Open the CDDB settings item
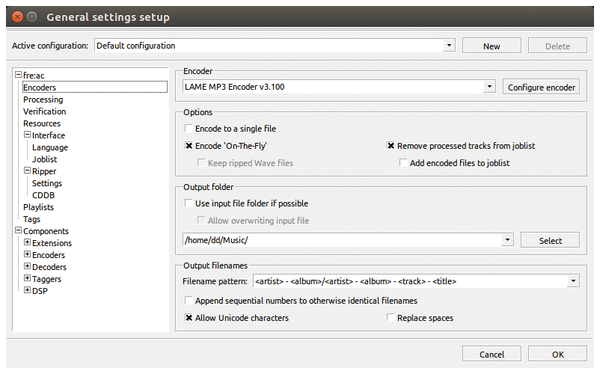This screenshot has width=600, height=374. click(x=43, y=195)
